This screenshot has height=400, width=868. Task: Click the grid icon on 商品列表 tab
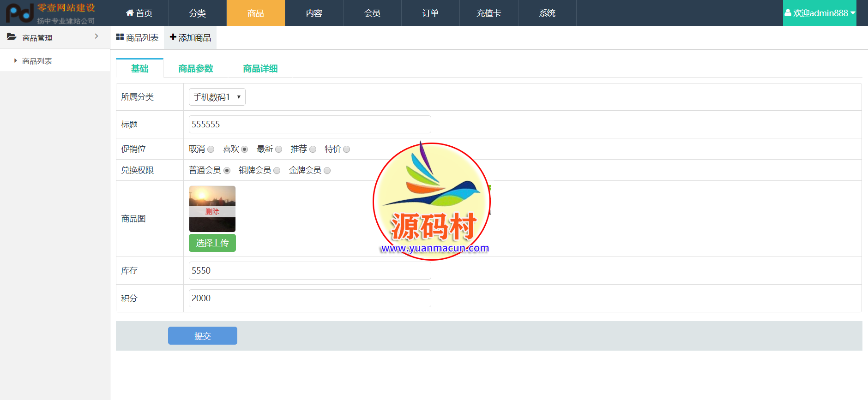pyautogui.click(x=120, y=37)
